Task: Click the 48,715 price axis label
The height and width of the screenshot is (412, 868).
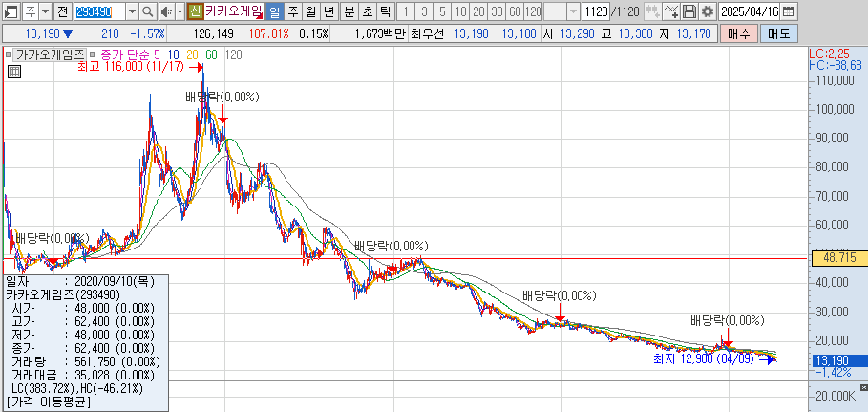Action: click(839, 258)
